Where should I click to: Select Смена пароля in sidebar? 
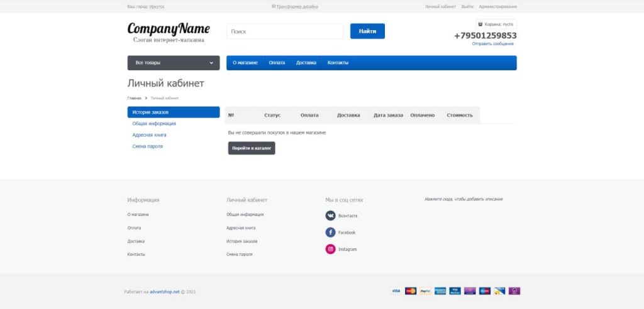(147, 146)
